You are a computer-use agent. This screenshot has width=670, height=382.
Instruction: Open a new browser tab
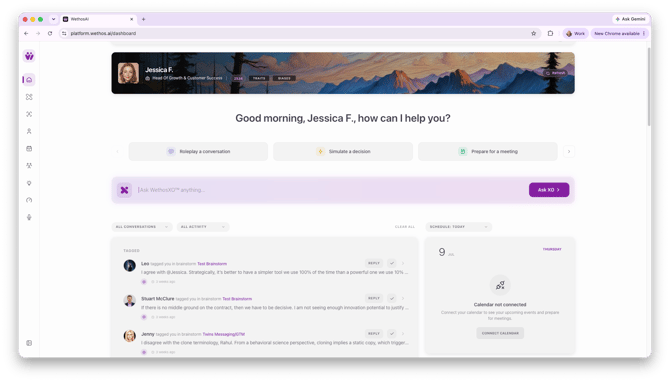[x=144, y=19]
